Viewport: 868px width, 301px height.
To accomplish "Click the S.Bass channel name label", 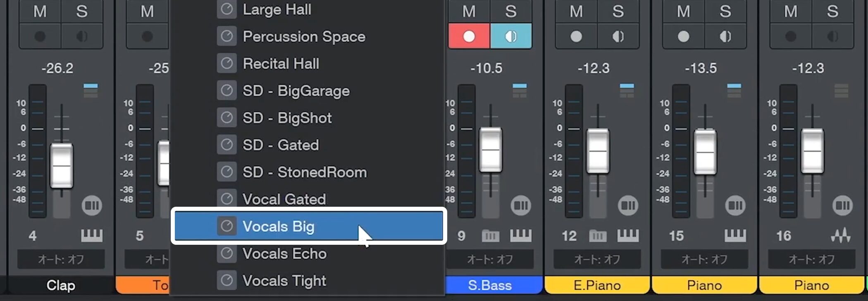I will pos(490,285).
